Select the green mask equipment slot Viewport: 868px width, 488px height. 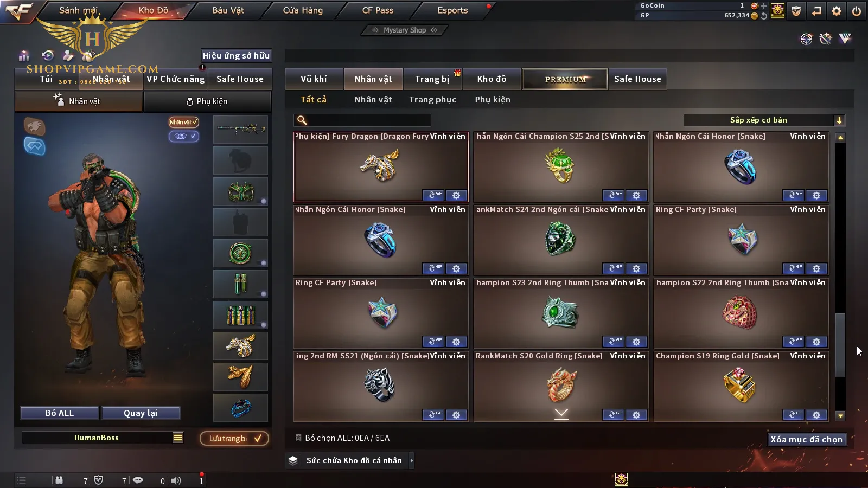point(240,191)
